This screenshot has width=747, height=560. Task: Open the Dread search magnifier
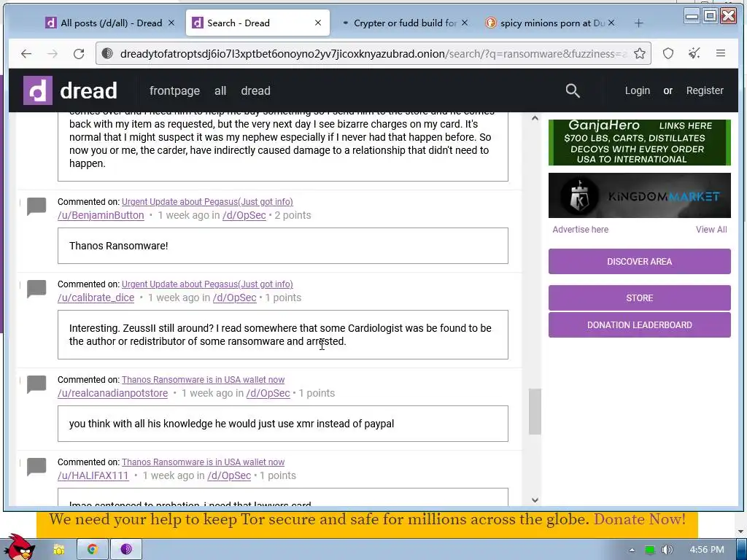[x=573, y=90]
